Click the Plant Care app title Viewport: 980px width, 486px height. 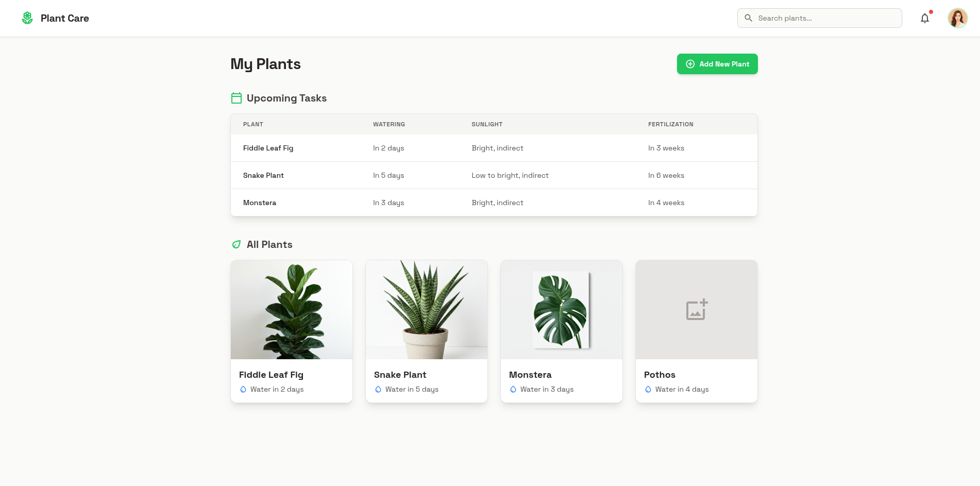pyautogui.click(x=65, y=18)
